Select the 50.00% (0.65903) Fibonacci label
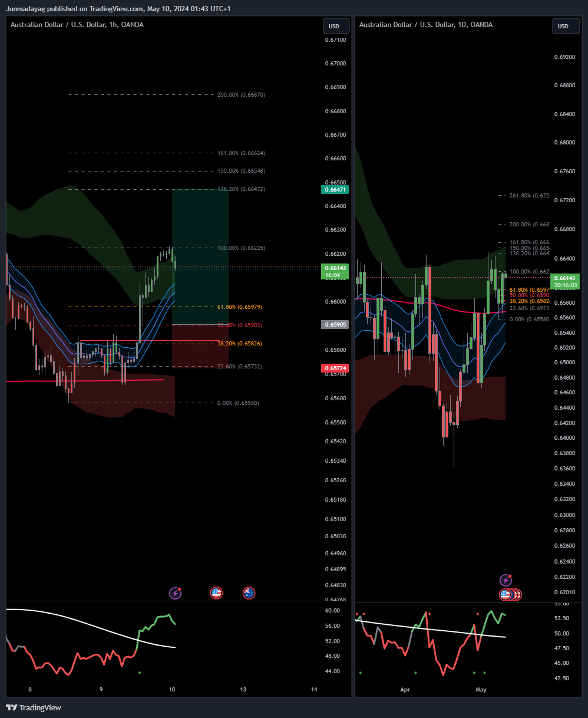 click(240, 325)
